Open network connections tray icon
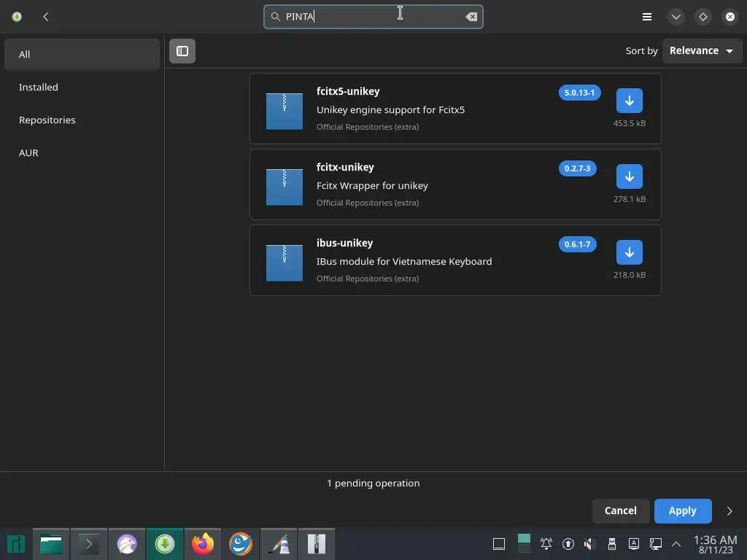747x560 pixels. click(656, 543)
